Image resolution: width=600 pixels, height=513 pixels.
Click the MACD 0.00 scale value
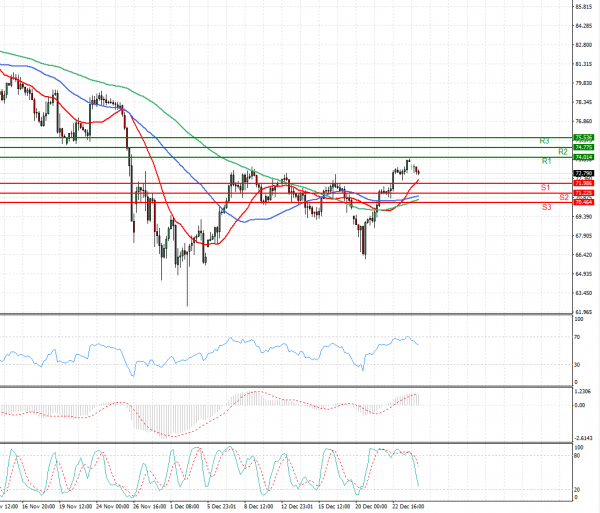pyautogui.click(x=580, y=405)
